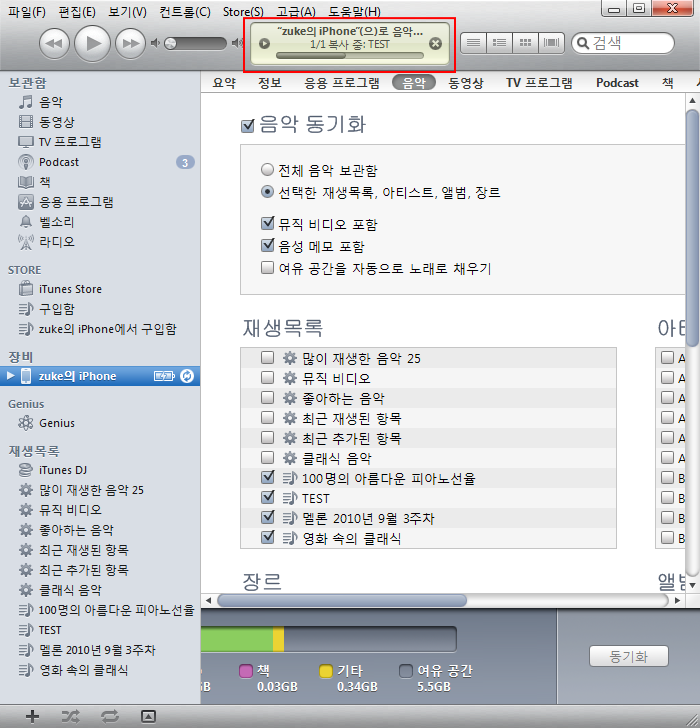Uncheck TEST playlist in sync list
The width and height of the screenshot is (700, 728).
[267, 497]
